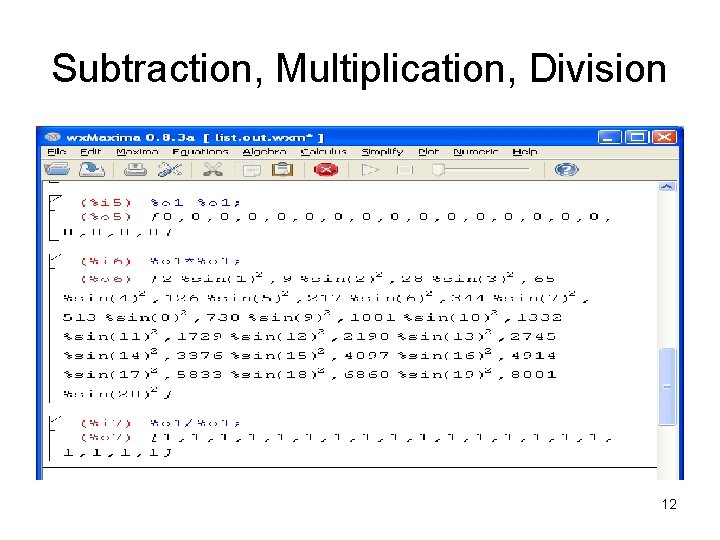The width and height of the screenshot is (720, 540).
Task: Open the Configure wxMaxima tools icon
Action: pos(169,170)
